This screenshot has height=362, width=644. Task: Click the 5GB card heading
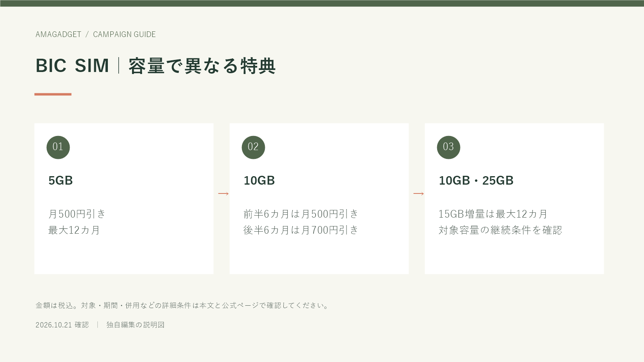61,181
